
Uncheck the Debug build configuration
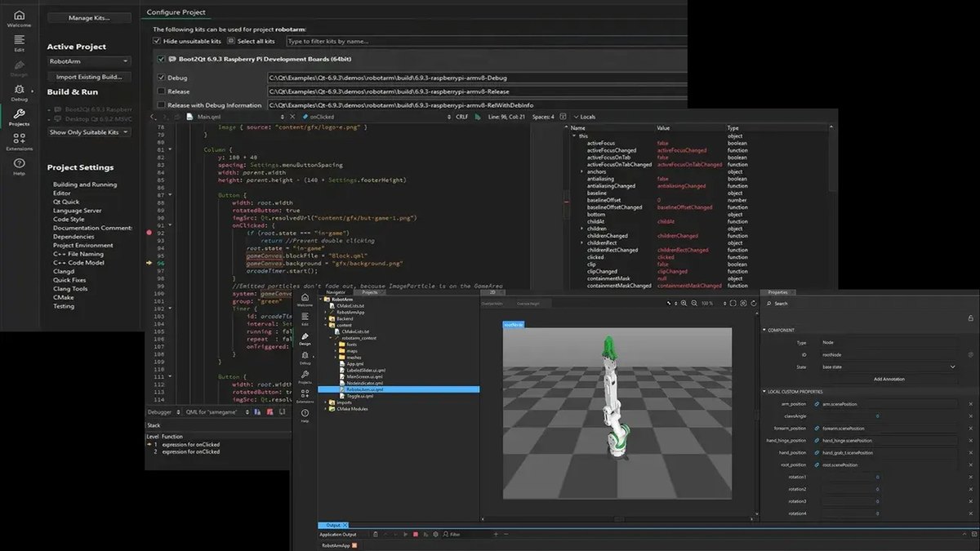(161, 78)
